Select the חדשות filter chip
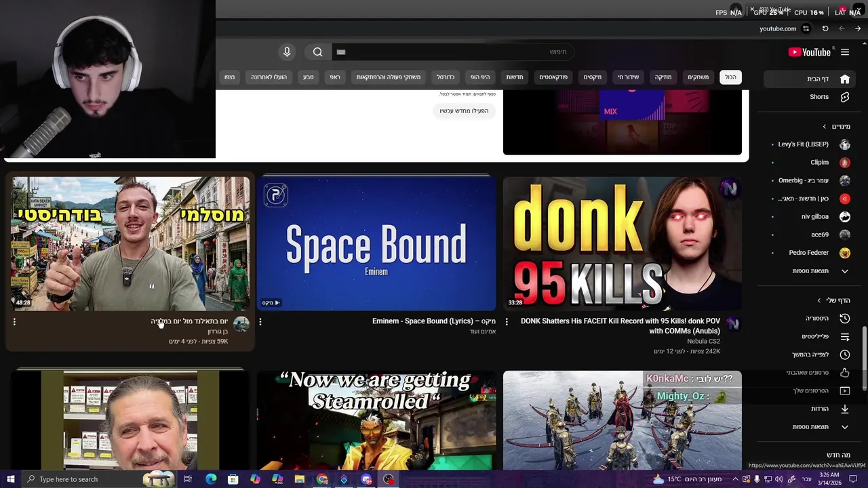This screenshot has height=488, width=868. (515, 77)
